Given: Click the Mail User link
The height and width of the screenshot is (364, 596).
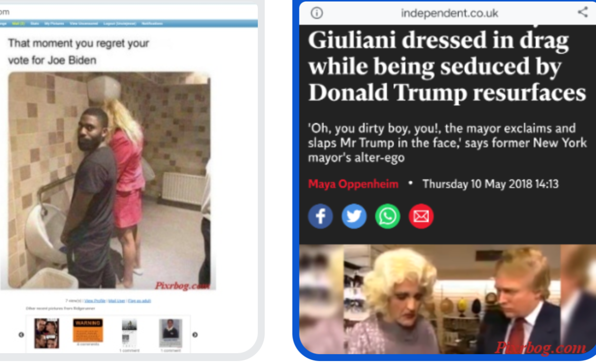Looking at the screenshot, I should 117,301.
